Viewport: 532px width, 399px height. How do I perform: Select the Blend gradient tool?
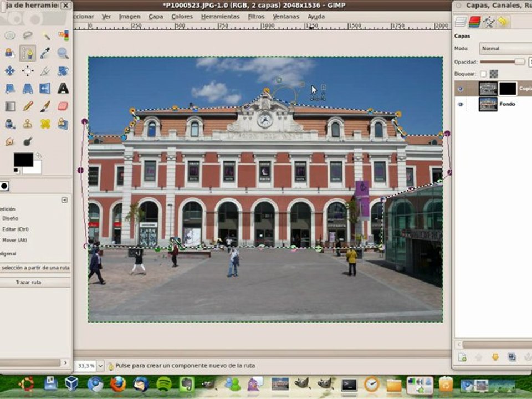(10, 106)
